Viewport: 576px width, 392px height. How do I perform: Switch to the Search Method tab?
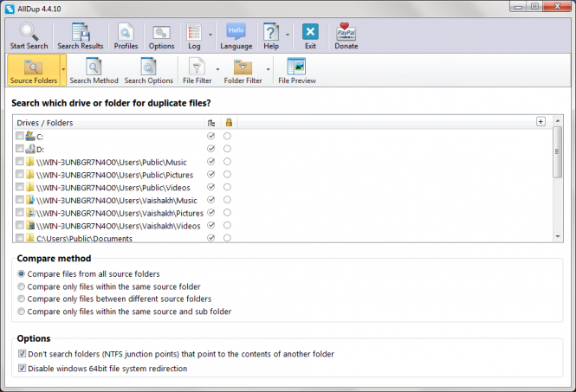pos(94,69)
